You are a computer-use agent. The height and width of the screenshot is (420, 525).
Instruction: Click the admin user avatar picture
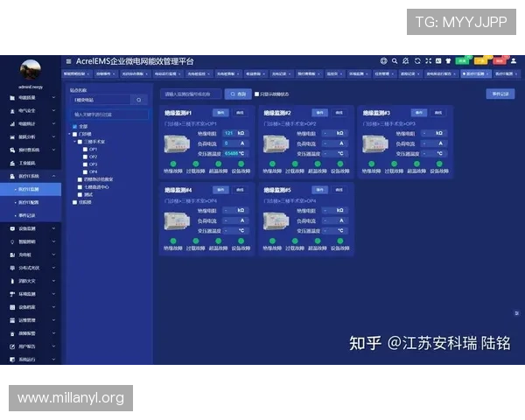[x=31, y=70]
